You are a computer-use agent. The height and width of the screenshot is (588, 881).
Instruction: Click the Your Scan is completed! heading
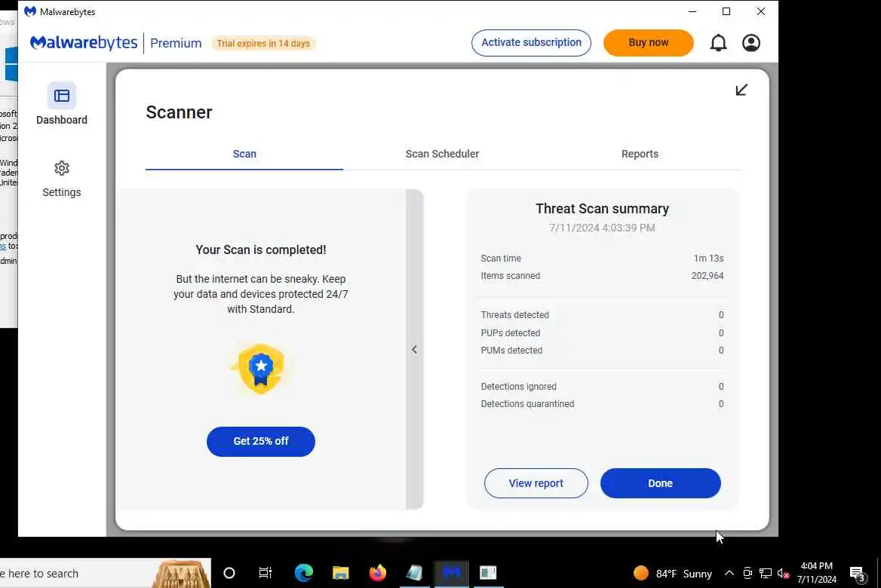pos(261,250)
